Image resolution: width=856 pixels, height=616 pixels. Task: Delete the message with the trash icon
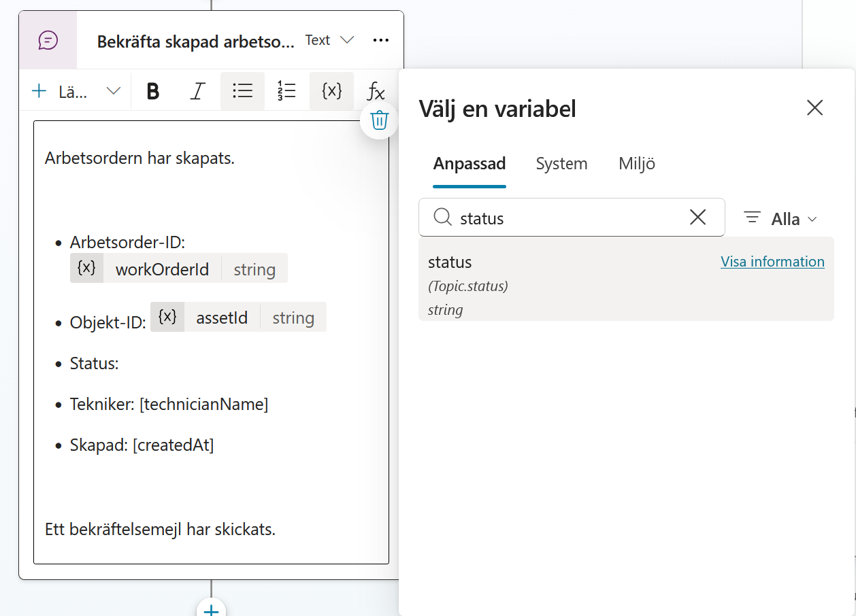click(x=379, y=120)
